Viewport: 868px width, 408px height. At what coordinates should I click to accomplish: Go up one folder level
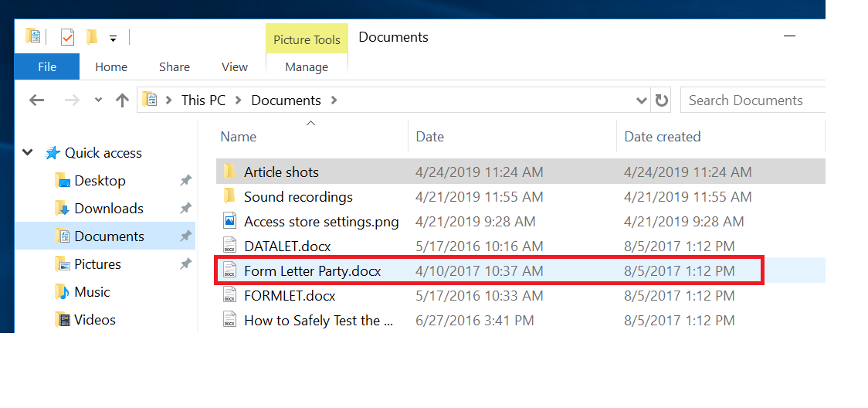[122, 100]
